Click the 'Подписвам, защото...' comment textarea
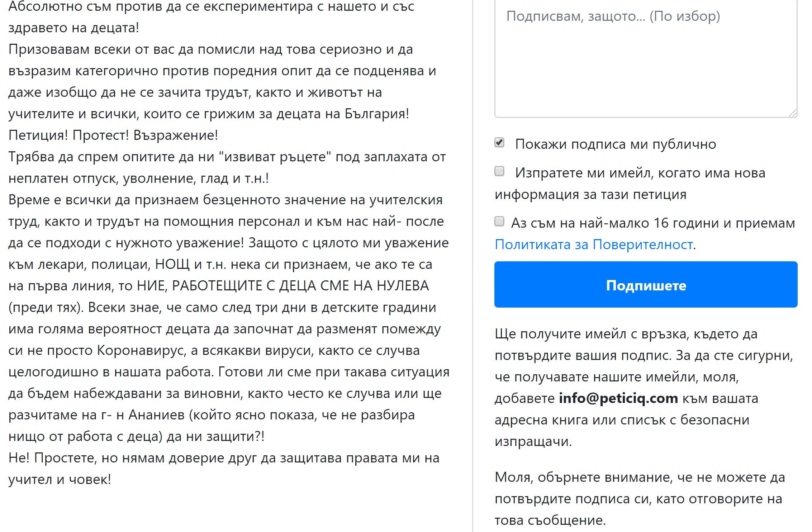Screen dimensions: 812x532 (x=646, y=59)
